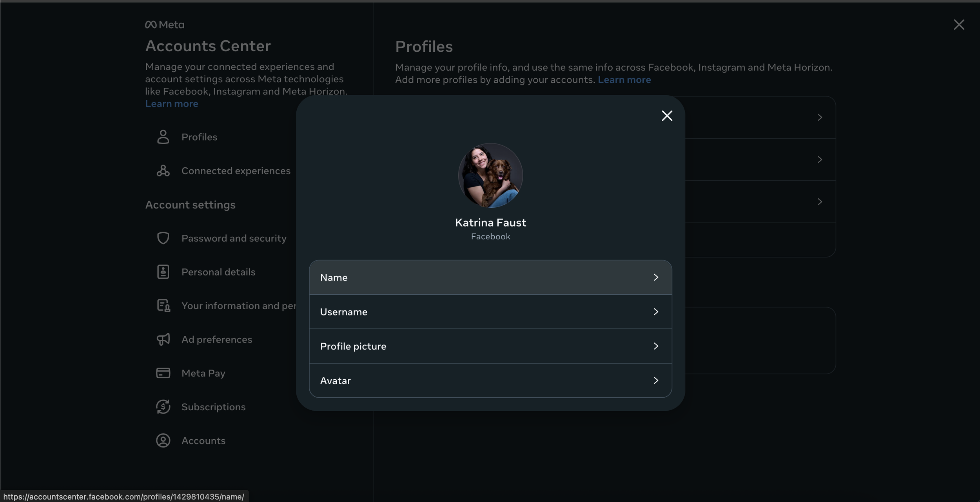This screenshot has height=502, width=980.
Task: Select the Subscriptions dollar icon
Action: pyautogui.click(x=163, y=407)
